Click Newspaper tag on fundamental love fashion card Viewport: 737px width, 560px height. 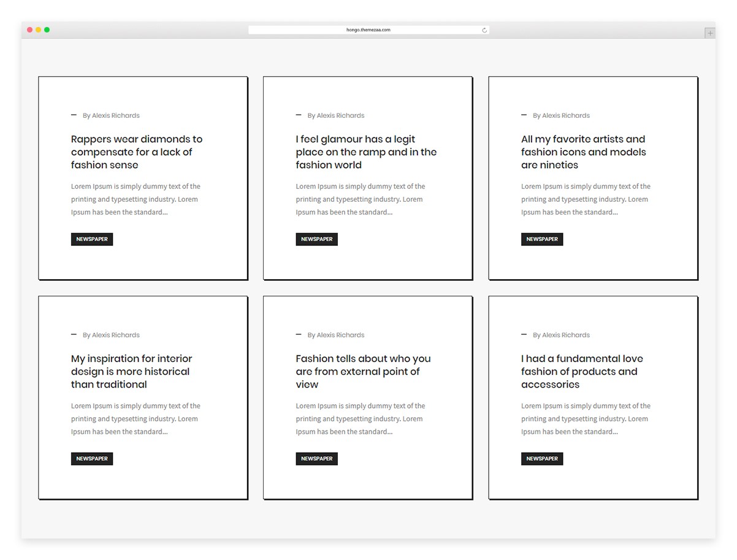542,459
